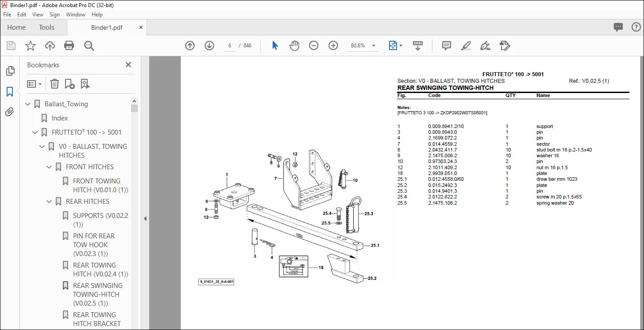The width and height of the screenshot is (644, 330).
Task: Open the REAR TOWING HITCH BRACKET bookmark
Action: [x=97, y=319]
